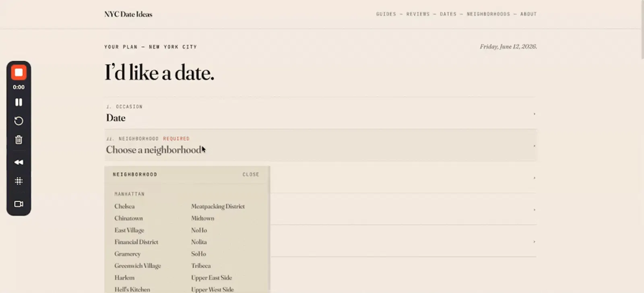Expand the fifth form row chevron
Screen dimensions: 644x293
click(x=534, y=241)
